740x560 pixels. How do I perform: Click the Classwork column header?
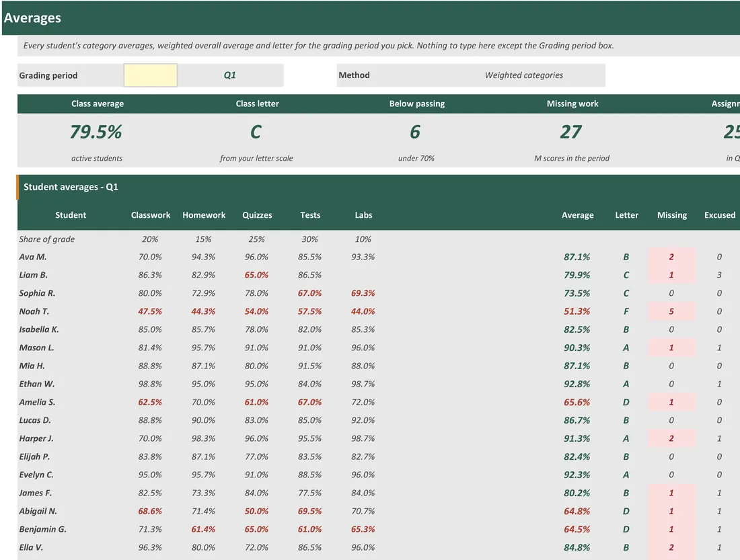click(151, 215)
